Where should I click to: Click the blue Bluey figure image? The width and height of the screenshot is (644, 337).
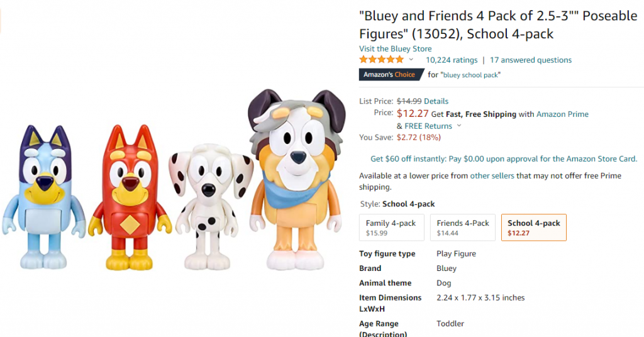click(43, 197)
